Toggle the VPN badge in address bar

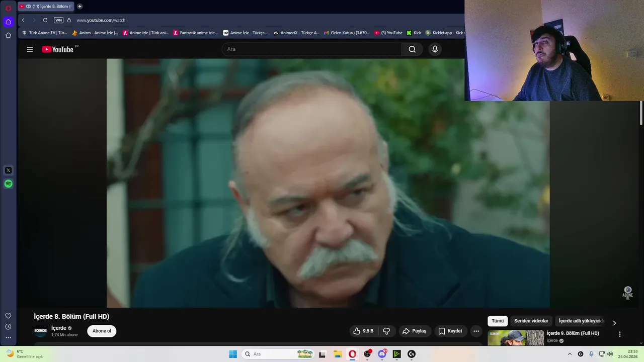coord(58,20)
